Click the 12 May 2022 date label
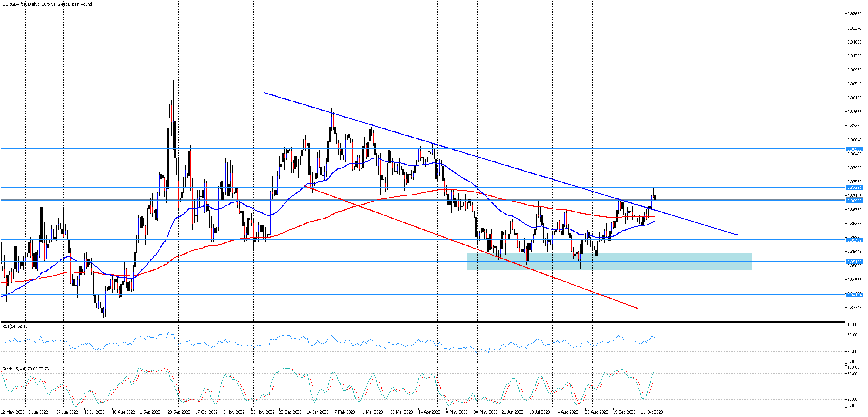 tap(13, 412)
